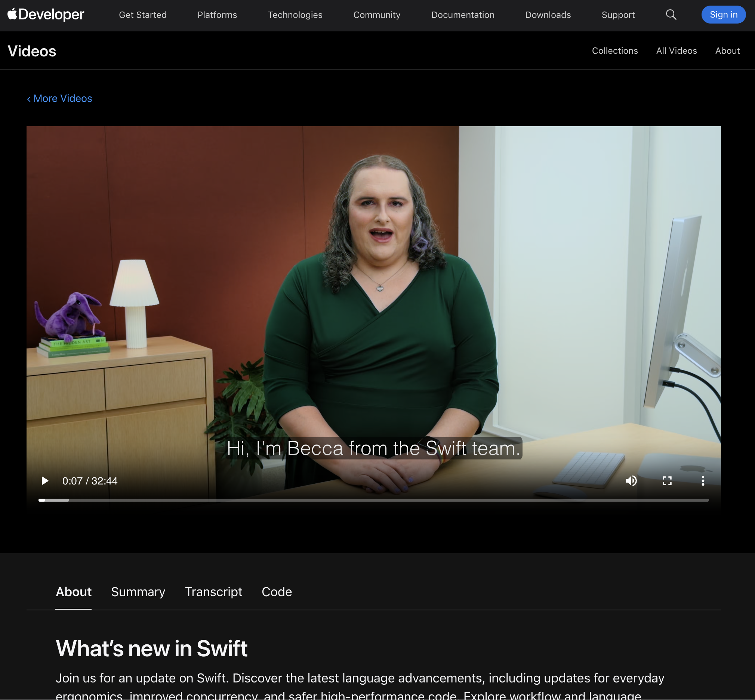Open the Platforms menu

[x=217, y=15]
